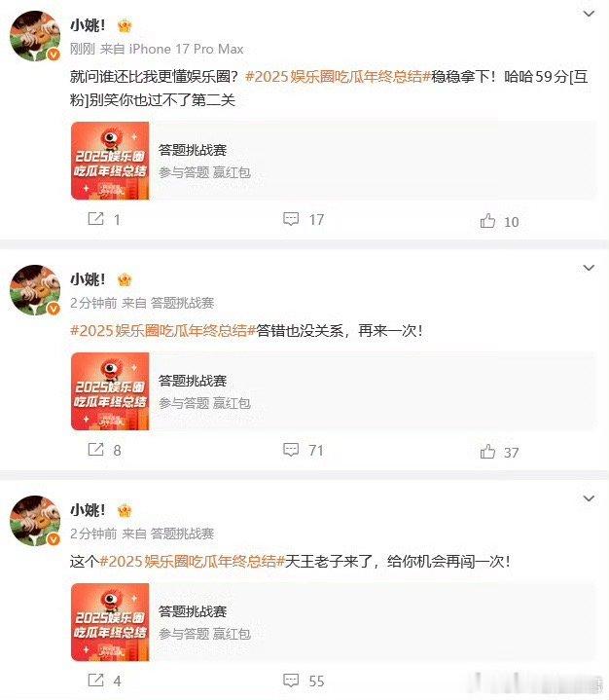The image size is (609, 700).
Task: Click the crown badge beside third username
Action: pyautogui.click(x=125, y=510)
